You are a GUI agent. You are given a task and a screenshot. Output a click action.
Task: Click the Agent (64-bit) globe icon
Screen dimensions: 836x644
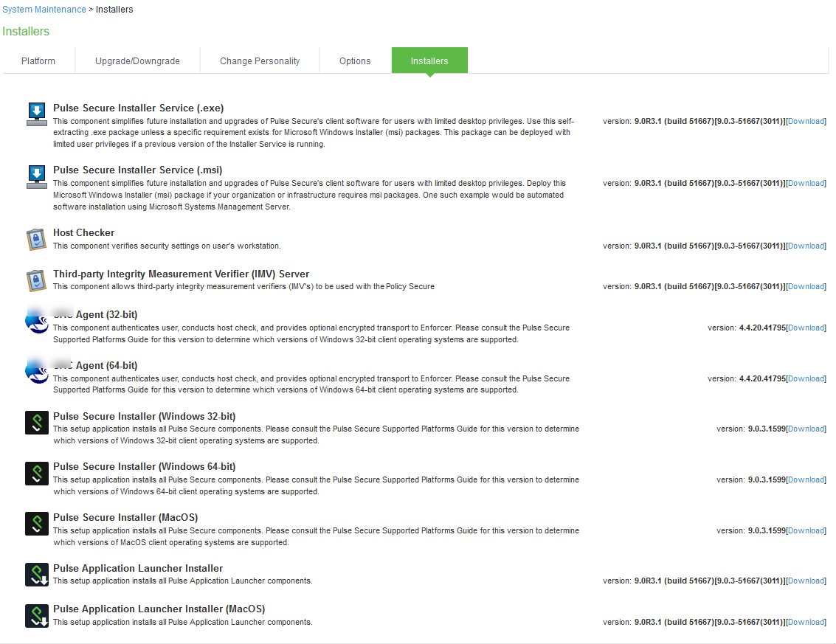tap(36, 373)
